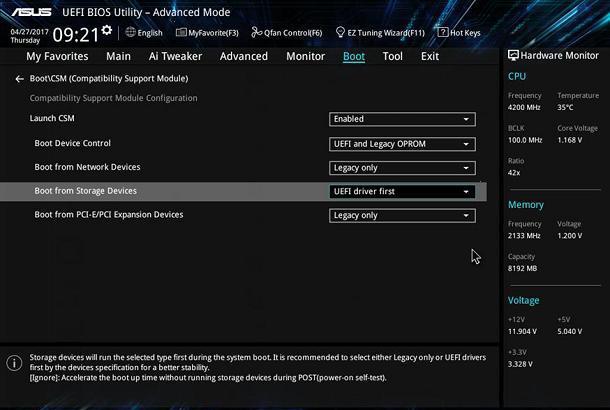The height and width of the screenshot is (410, 610).
Task: Switch to the My Favorites tab
Action: tap(57, 56)
